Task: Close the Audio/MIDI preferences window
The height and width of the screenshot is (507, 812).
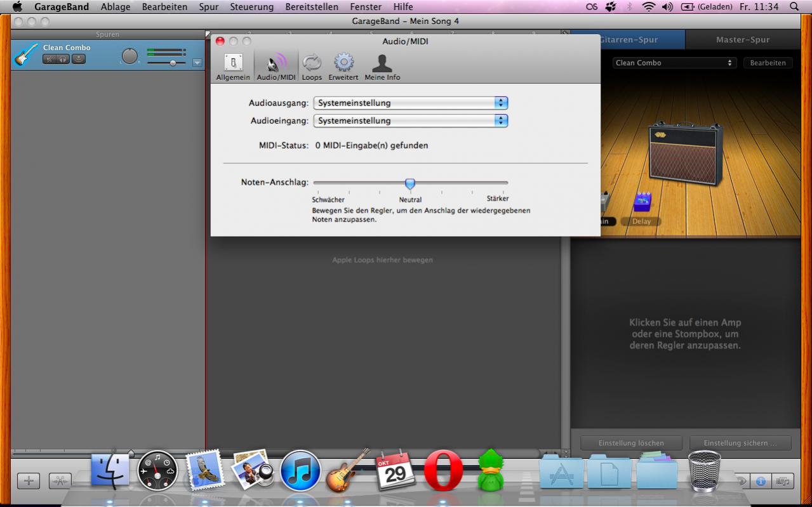Action: pyautogui.click(x=220, y=41)
